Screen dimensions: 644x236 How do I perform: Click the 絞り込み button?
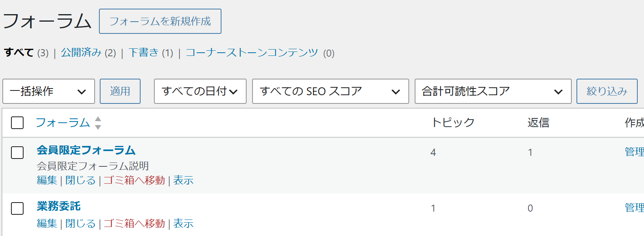point(607,91)
